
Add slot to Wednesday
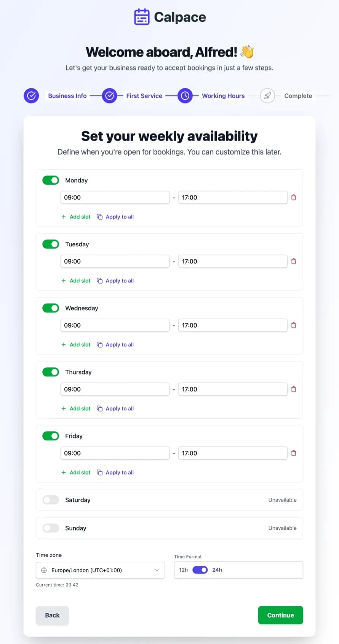(76, 345)
